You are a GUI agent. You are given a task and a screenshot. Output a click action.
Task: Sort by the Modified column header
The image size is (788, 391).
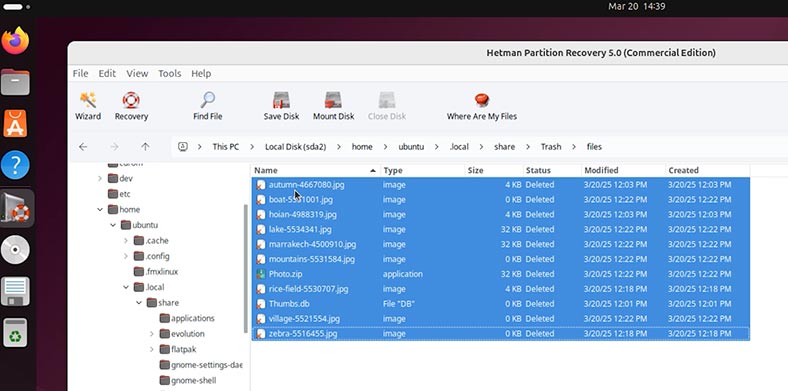click(x=623, y=170)
